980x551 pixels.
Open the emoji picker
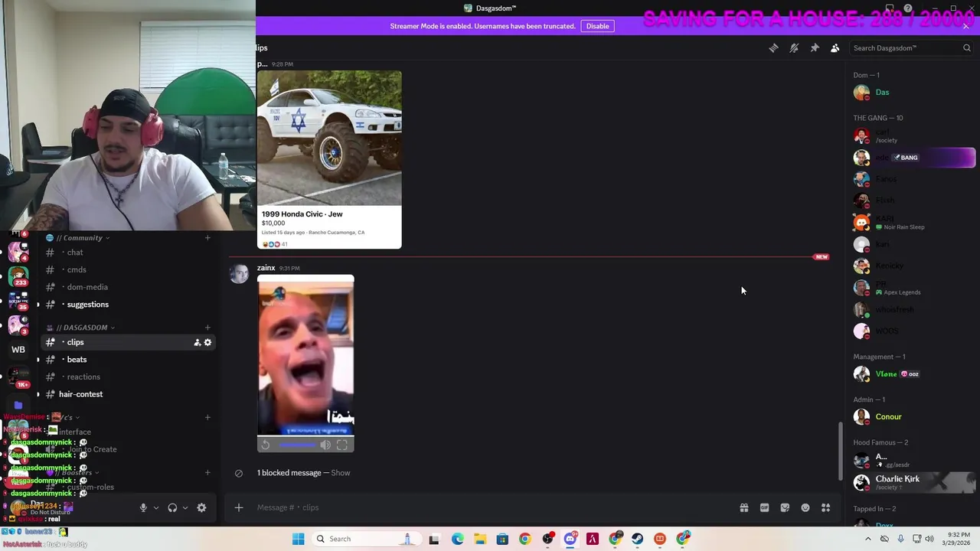(x=805, y=507)
